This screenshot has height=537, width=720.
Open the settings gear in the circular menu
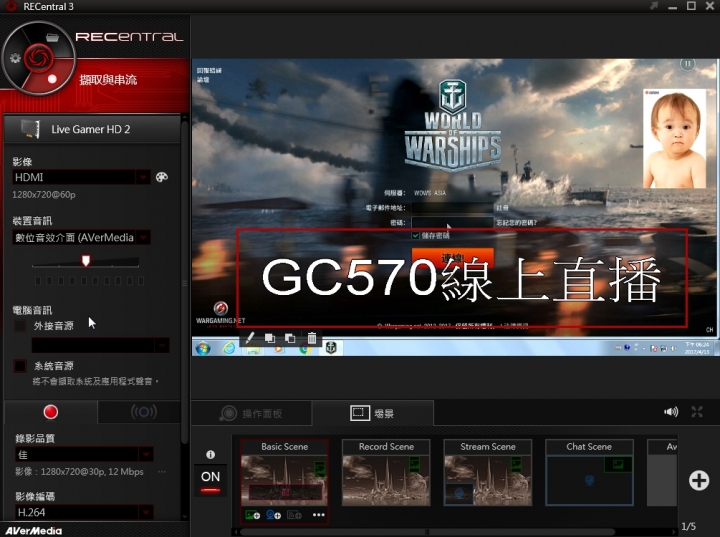click(x=15, y=58)
